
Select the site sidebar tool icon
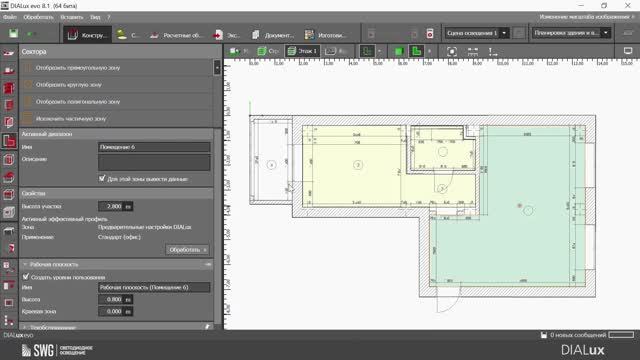9,53
